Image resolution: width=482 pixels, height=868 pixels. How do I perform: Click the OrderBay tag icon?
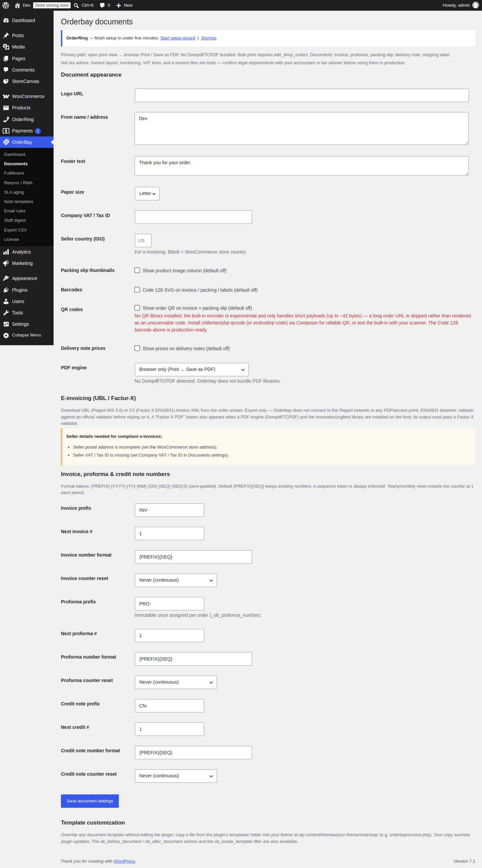pos(6,142)
